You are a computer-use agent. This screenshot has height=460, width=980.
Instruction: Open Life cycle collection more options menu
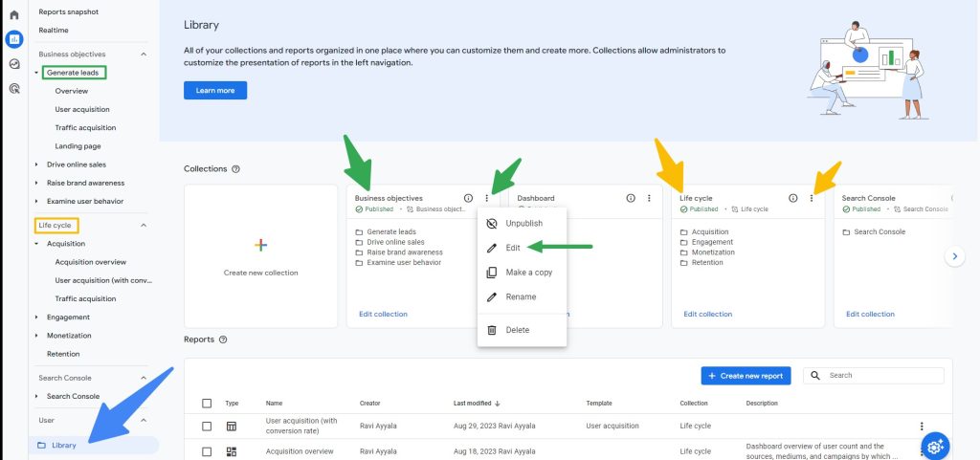812,198
